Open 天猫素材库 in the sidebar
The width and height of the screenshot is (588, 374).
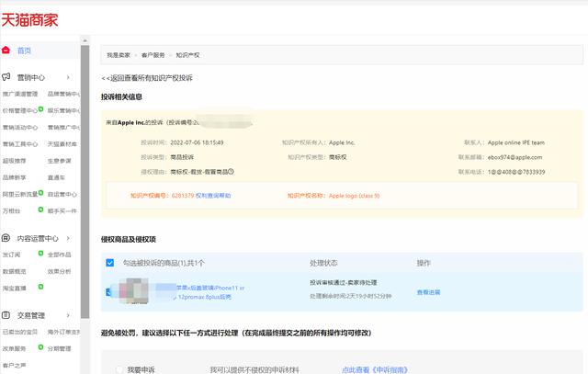click(62, 144)
